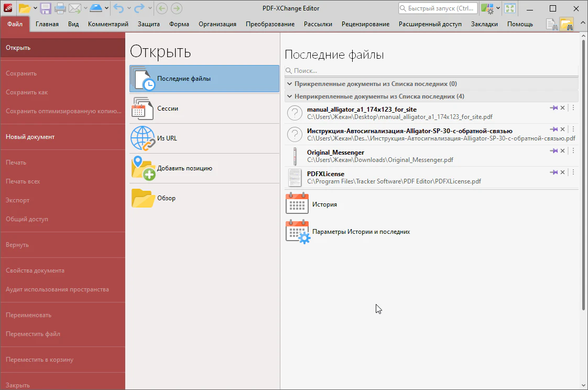Switch to the Комментарий ribbon tab

(108, 24)
